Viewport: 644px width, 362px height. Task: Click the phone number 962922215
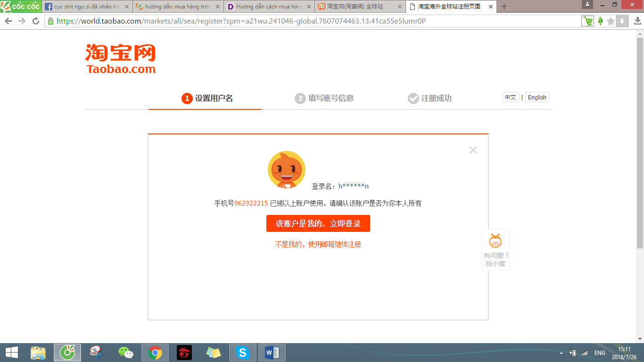pyautogui.click(x=251, y=203)
